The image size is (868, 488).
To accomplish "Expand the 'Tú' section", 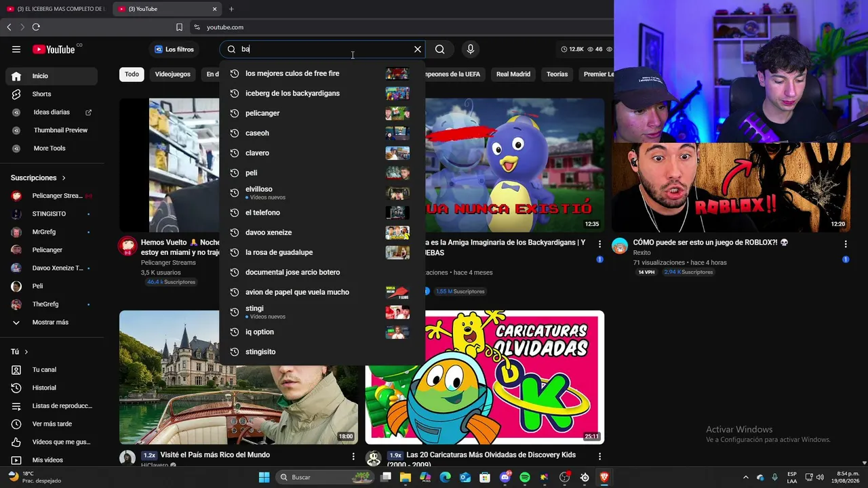I will (x=20, y=352).
